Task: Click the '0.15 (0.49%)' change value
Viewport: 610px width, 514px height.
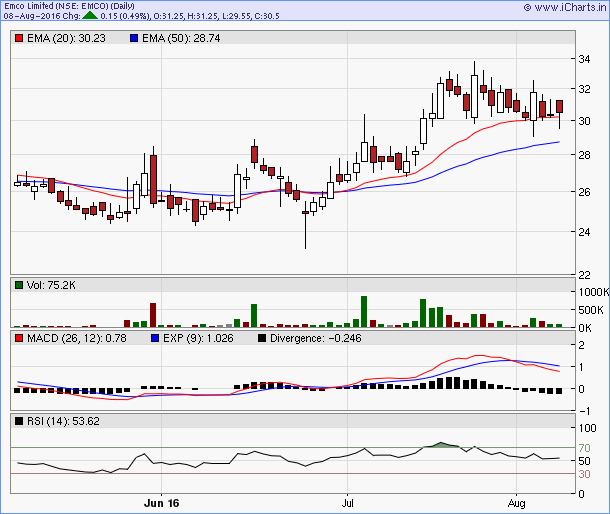Action: click(x=125, y=16)
